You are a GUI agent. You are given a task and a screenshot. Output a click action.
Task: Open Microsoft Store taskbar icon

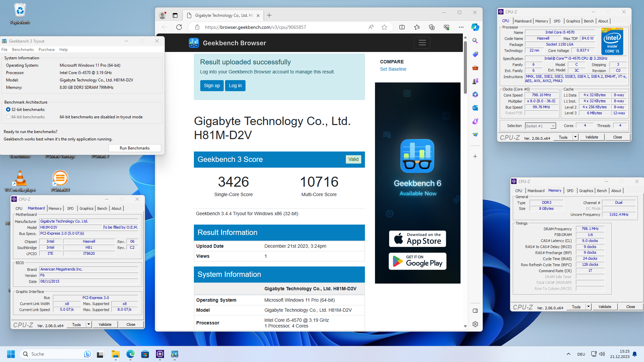pos(145,354)
